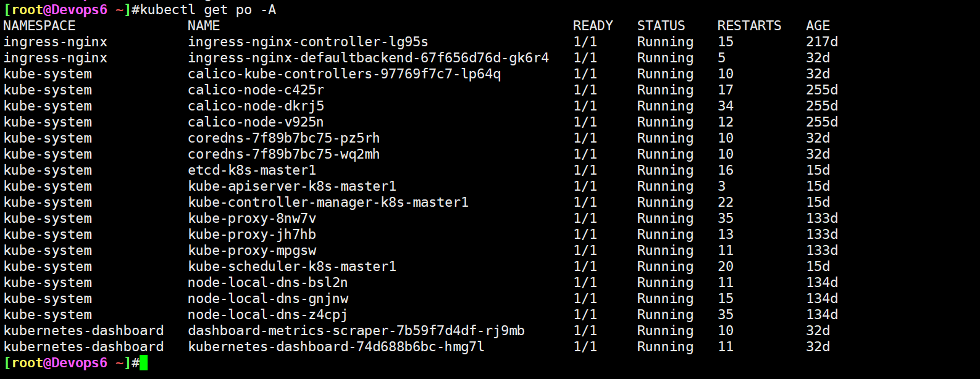The height and width of the screenshot is (379, 980).
Task: Click the kubectl get po -A command text
Action: (x=208, y=10)
